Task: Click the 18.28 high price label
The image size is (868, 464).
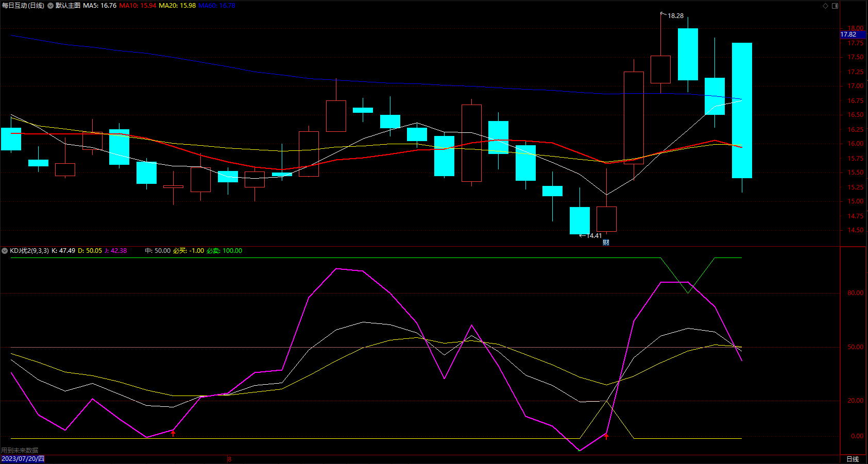Action: 676,16
